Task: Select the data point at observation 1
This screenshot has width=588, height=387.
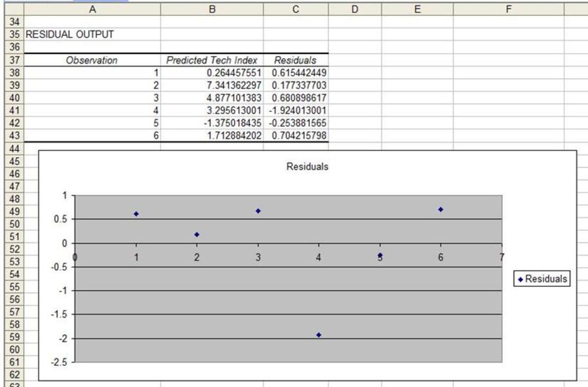Action: tap(136, 214)
